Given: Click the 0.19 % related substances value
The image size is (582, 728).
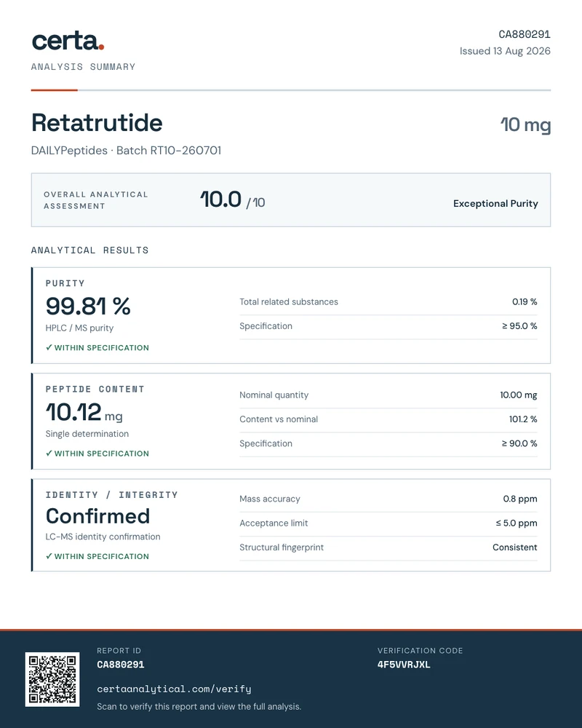Looking at the screenshot, I should coord(525,302).
